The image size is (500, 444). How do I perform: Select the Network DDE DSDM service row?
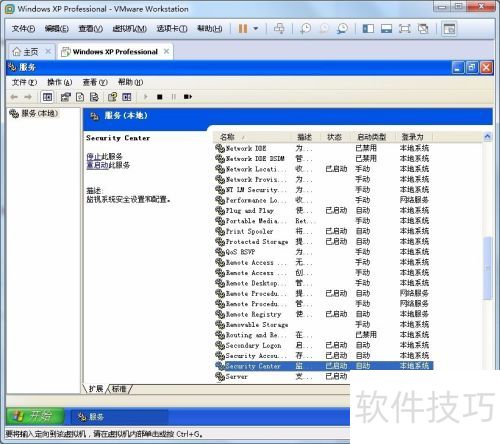click(324, 159)
